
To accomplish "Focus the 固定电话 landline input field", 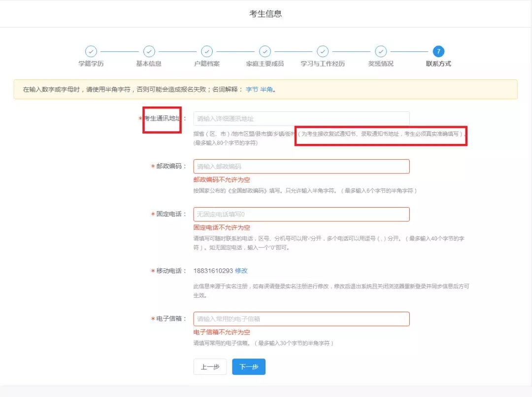I will point(301,215).
